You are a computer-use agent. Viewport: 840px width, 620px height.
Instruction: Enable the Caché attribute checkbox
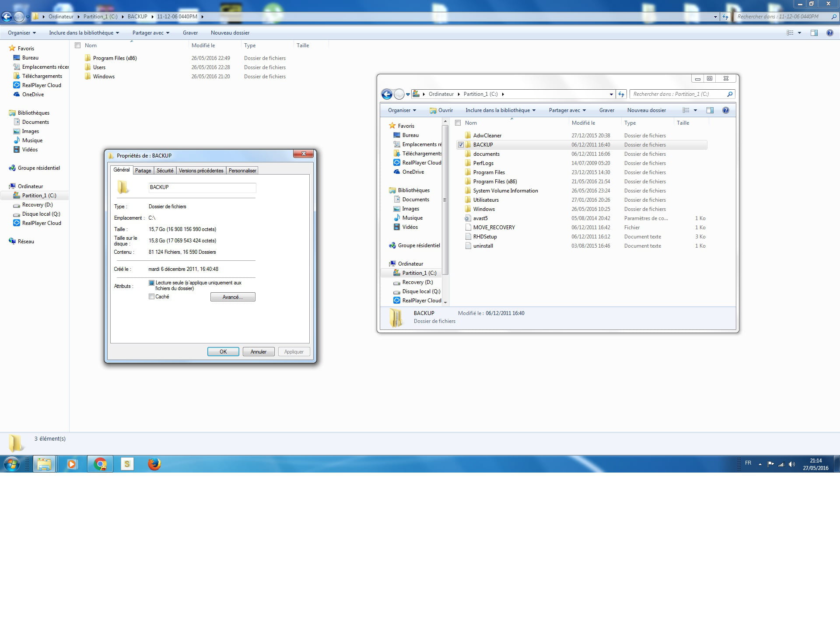click(152, 297)
